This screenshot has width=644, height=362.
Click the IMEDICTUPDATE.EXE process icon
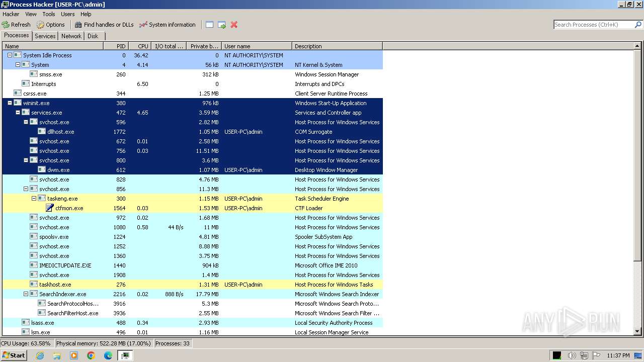tap(34, 265)
